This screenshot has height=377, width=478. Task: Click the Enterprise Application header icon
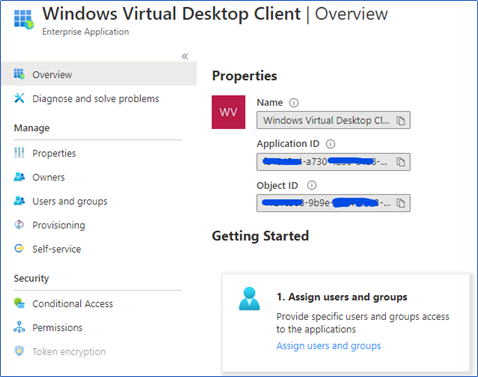tap(24, 19)
